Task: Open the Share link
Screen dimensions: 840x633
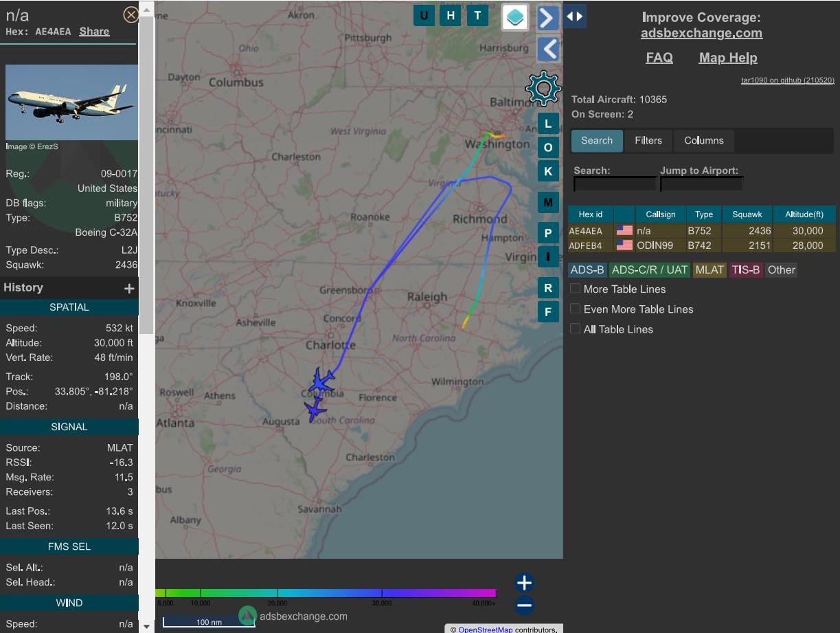Action: [x=94, y=31]
